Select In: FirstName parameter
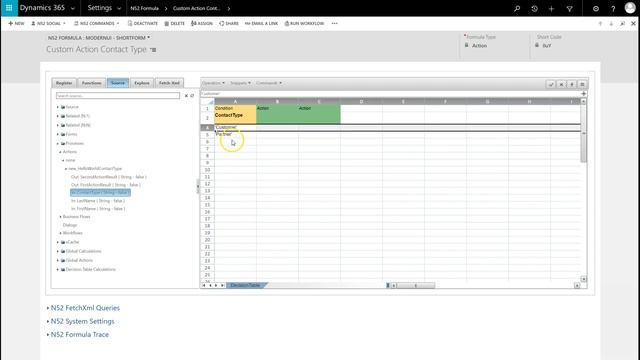 [x=98, y=209]
